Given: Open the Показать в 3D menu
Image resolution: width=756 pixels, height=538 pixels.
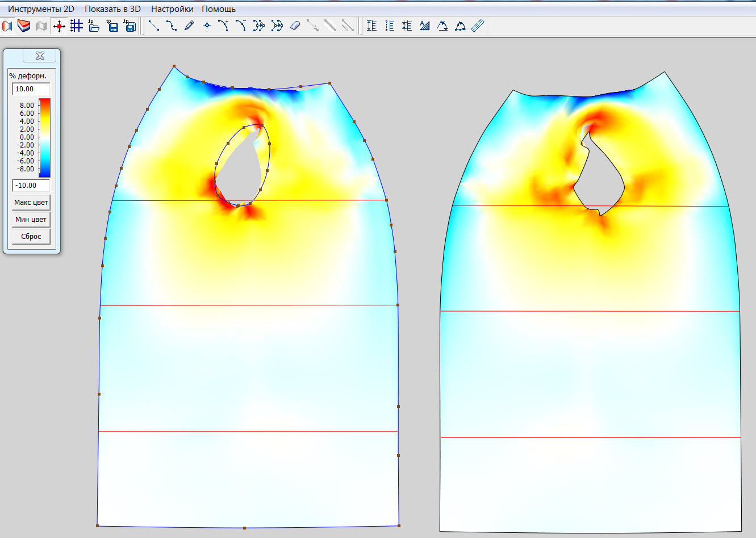Looking at the screenshot, I should click(112, 9).
